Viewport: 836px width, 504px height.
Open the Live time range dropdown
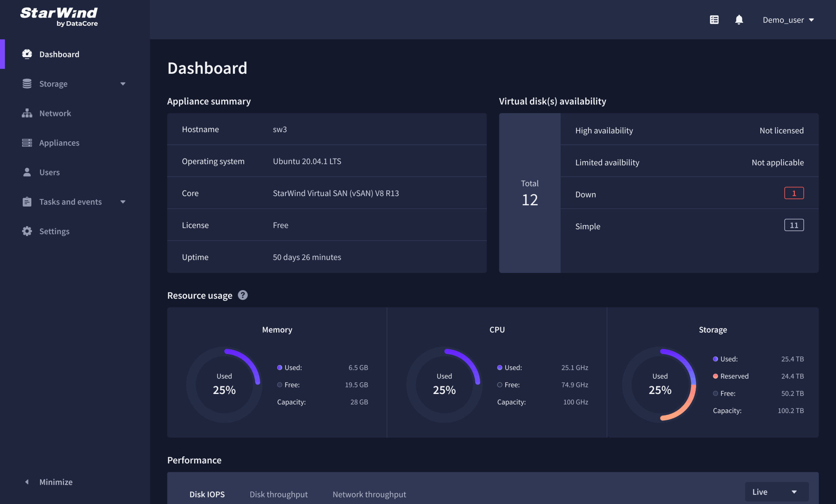pos(776,492)
